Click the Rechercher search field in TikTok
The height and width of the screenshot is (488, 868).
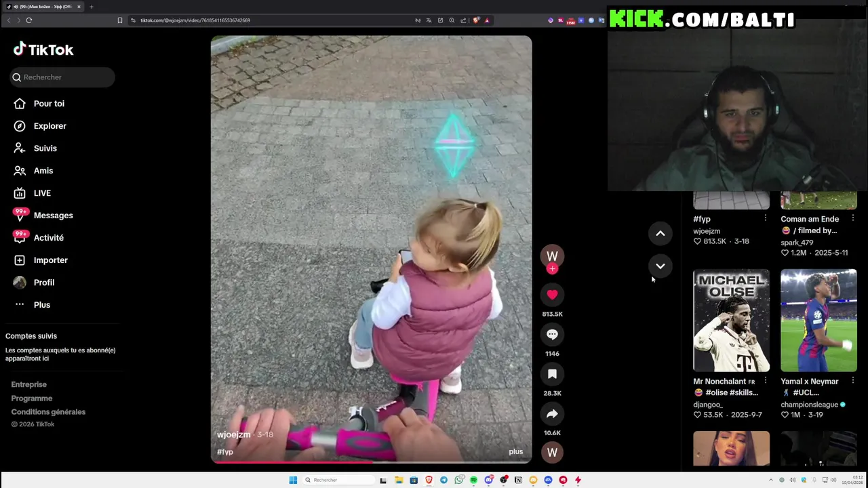pyautogui.click(x=62, y=77)
